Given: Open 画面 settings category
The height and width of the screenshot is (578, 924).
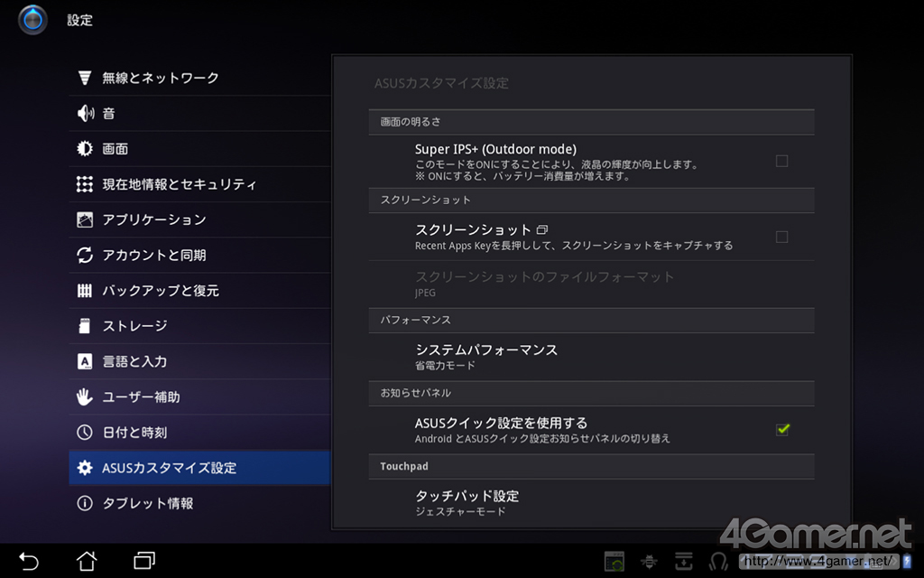Looking at the screenshot, I should pyautogui.click(x=199, y=149).
